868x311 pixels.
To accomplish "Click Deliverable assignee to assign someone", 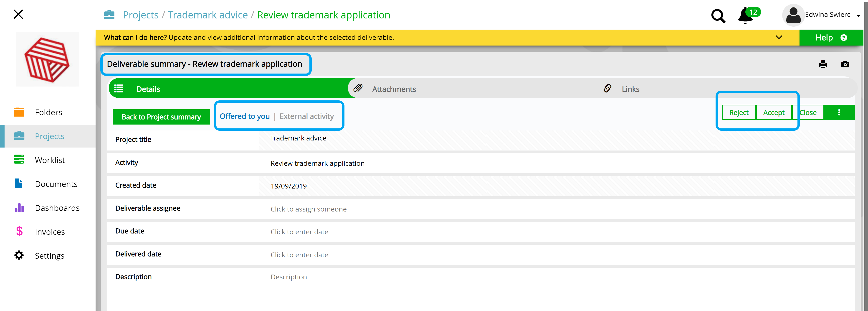I will coord(308,209).
